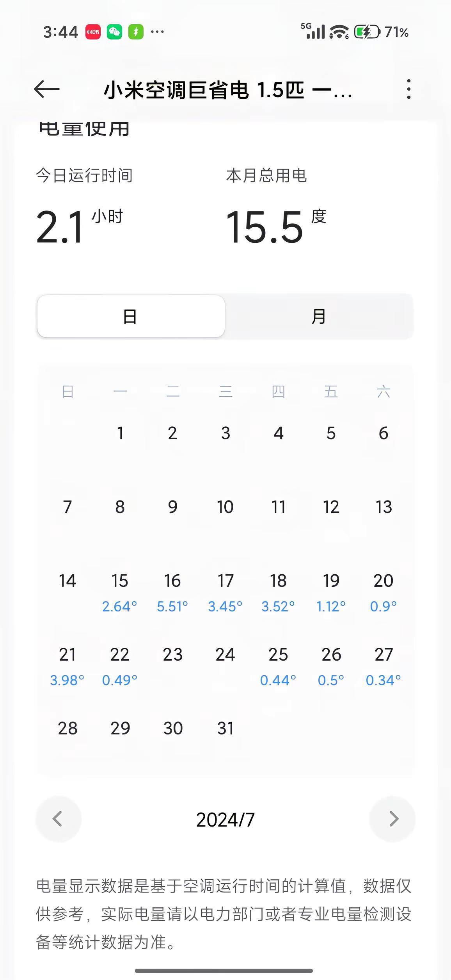The width and height of the screenshot is (451, 980).
Task: Select July 18 showing 3.52°
Action: click(x=278, y=592)
